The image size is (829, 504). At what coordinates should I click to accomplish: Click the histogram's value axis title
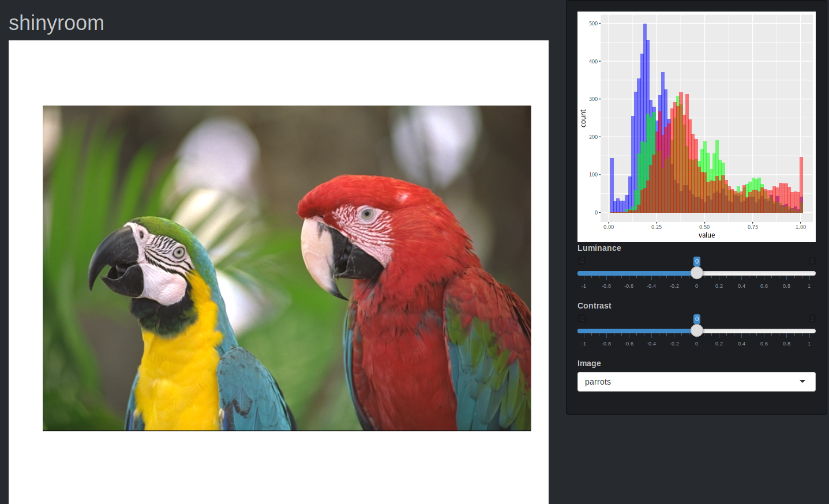pyautogui.click(x=706, y=235)
